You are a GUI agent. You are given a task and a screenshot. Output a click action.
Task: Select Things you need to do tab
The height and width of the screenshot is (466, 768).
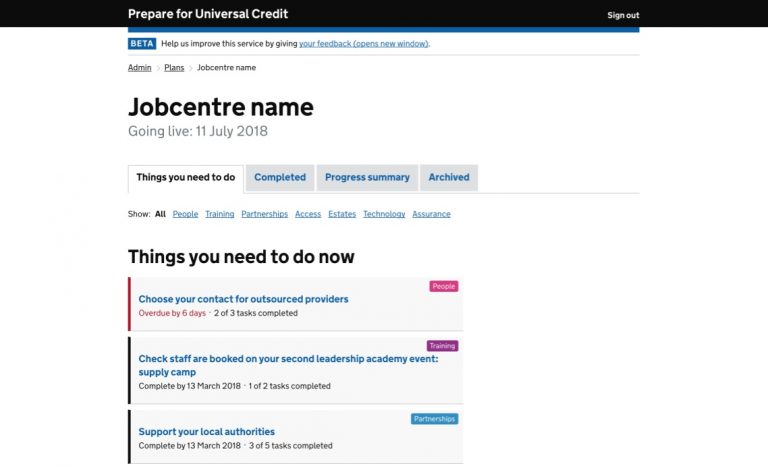[x=186, y=177]
